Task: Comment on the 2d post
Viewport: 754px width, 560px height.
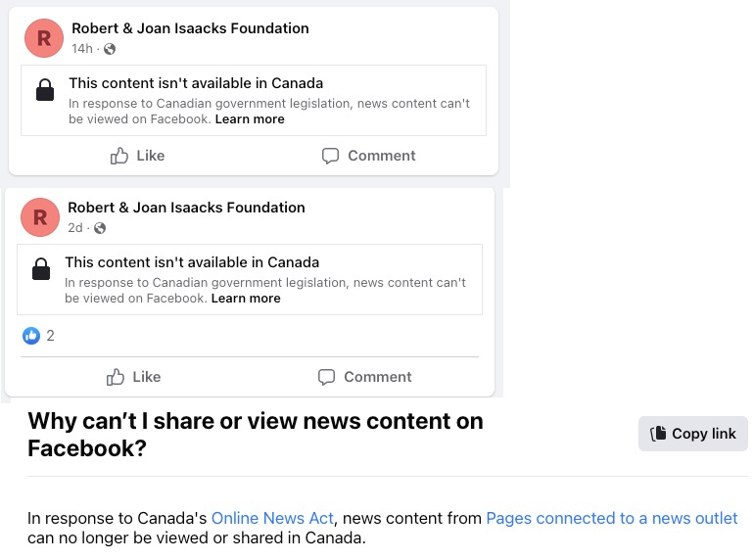Action: (364, 377)
